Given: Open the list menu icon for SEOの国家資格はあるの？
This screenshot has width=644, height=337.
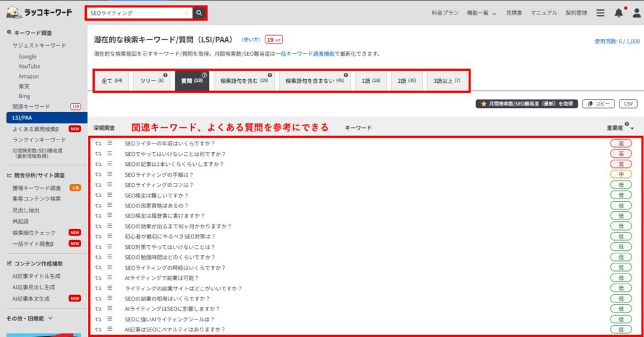Looking at the screenshot, I should click(x=109, y=205).
